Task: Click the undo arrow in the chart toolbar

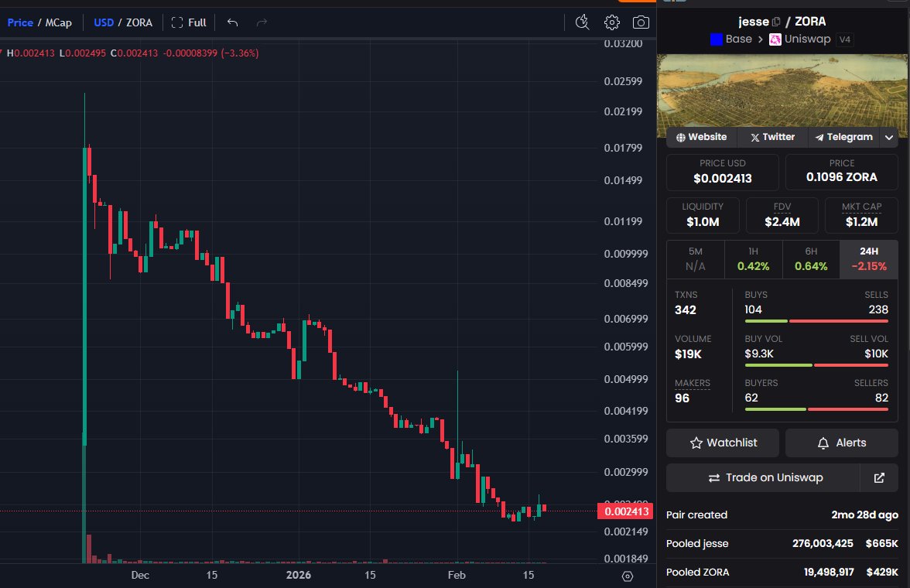Action: [x=231, y=22]
